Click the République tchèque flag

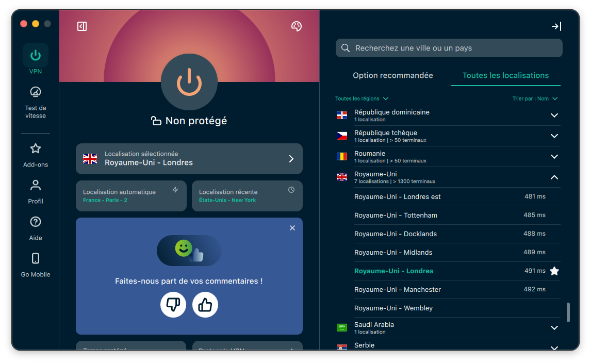coord(342,136)
